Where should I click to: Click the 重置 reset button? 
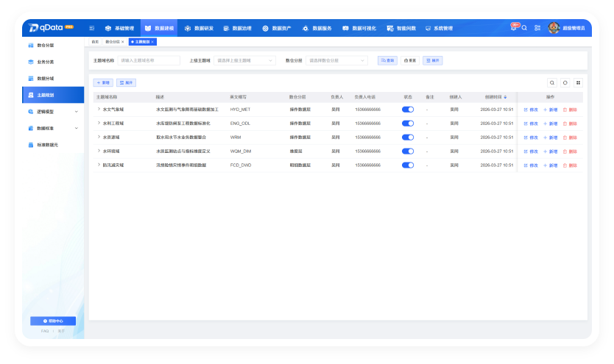[410, 60]
